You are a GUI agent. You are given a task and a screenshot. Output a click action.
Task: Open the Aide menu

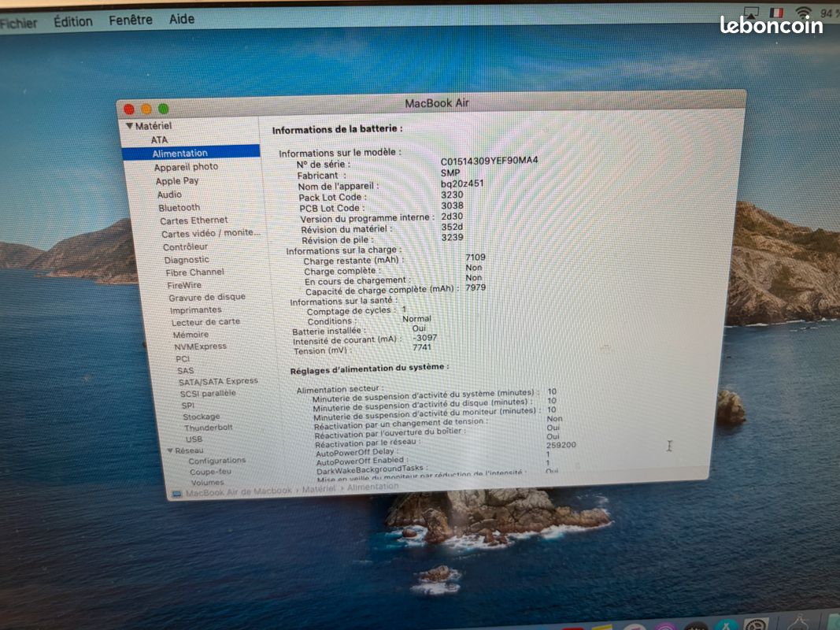182,19
